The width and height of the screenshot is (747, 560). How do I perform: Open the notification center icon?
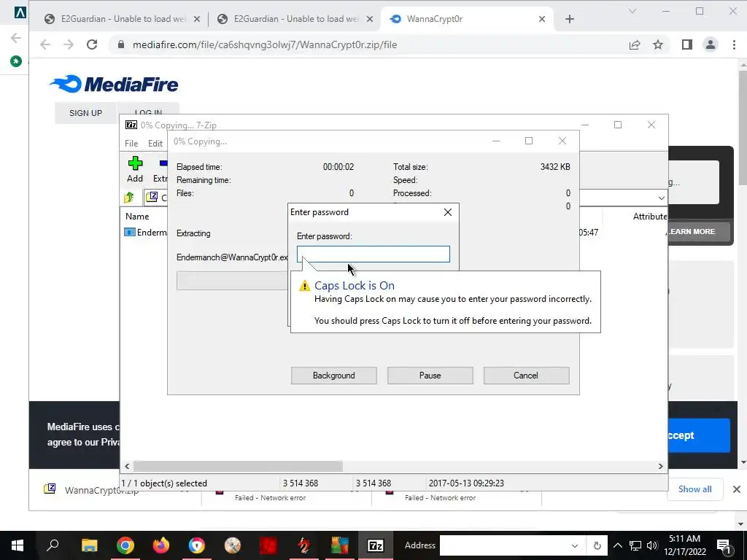[724, 545]
